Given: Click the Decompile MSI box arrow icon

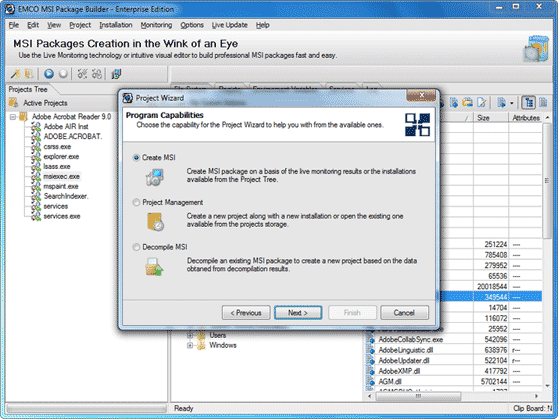Looking at the screenshot, I should click(154, 267).
